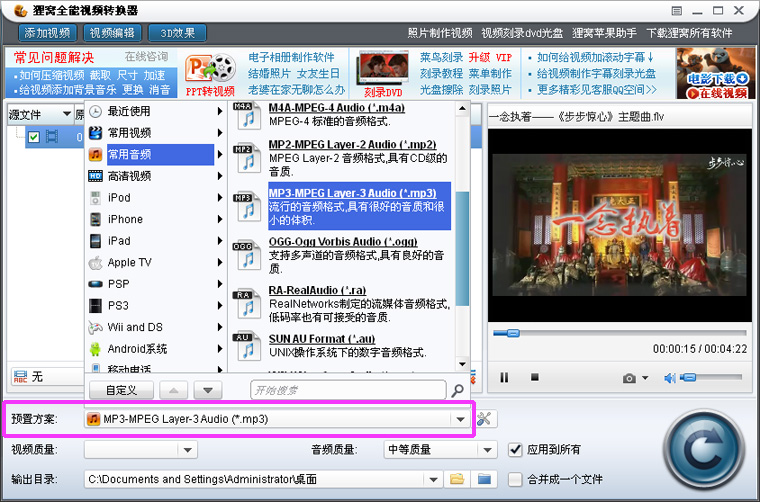
Task: Uncheck the source file row checkbox
Action: pyautogui.click(x=33, y=137)
